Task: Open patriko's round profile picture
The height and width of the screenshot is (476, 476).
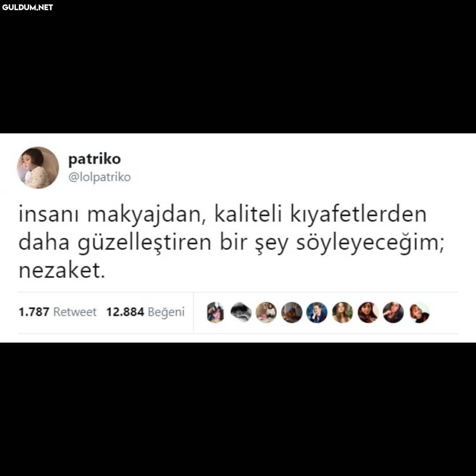Action: 38,167
